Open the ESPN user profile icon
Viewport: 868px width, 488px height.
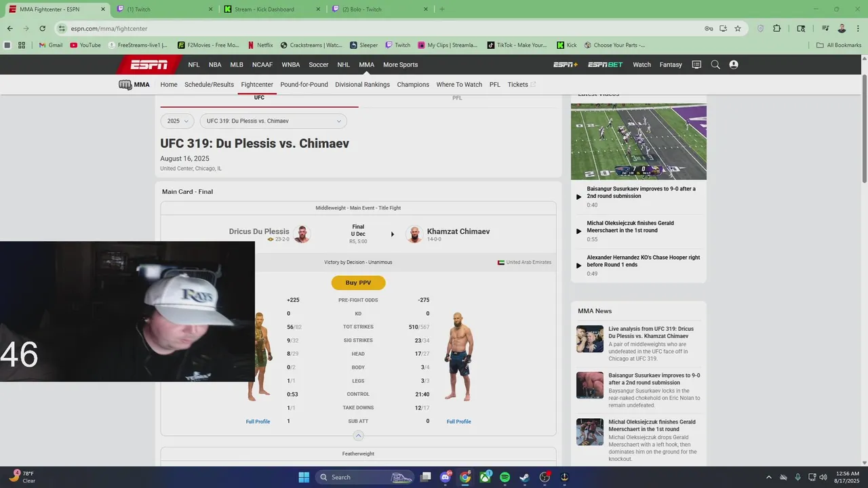(734, 64)
